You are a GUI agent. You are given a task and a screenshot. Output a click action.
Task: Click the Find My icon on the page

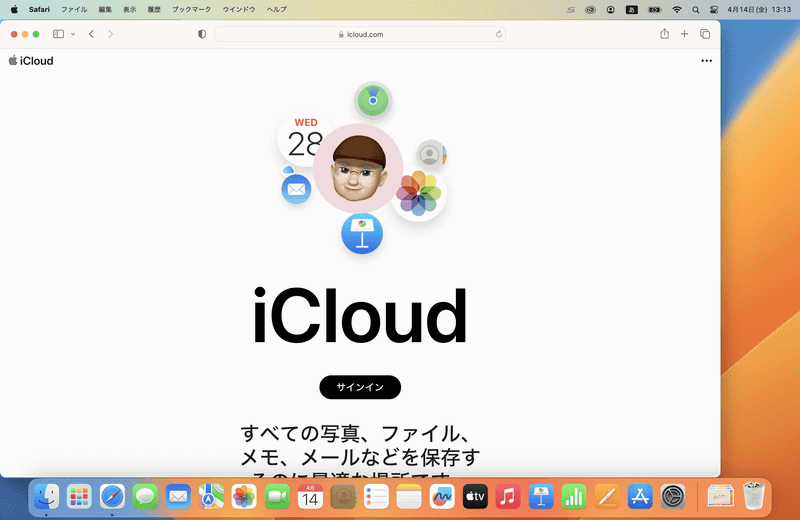(x=373, y=100)
